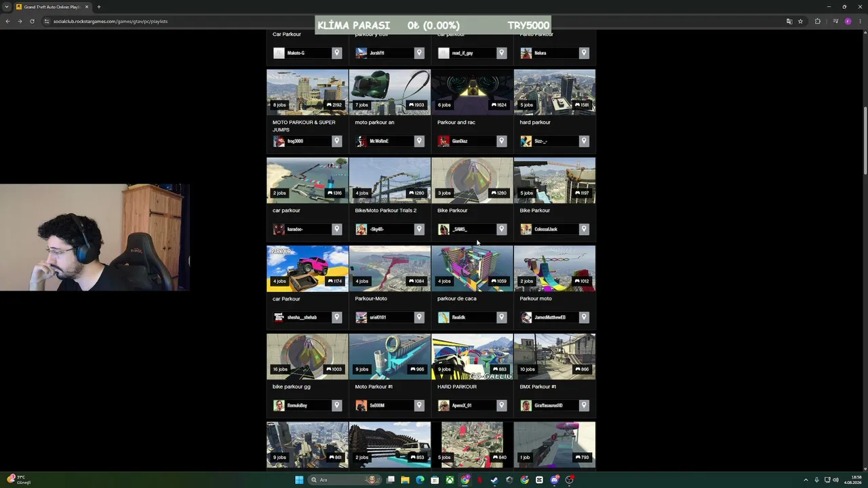
Task: Open user uriel0161's profile name
Action: tap(378, 317)
